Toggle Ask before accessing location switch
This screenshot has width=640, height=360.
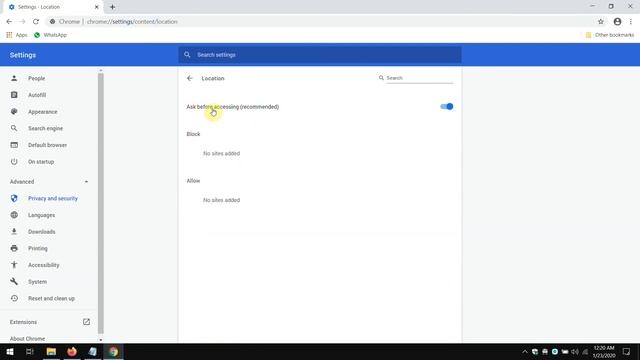click(447, 107)
